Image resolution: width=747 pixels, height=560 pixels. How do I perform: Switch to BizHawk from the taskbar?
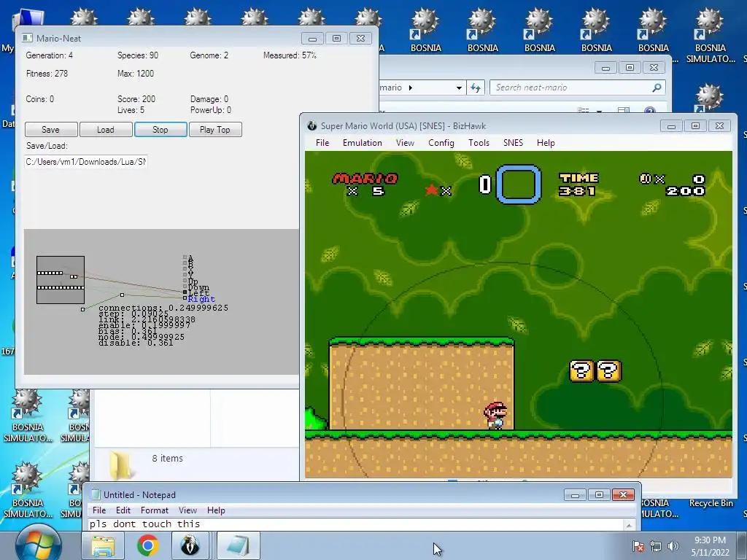click(x=190, y=545)
